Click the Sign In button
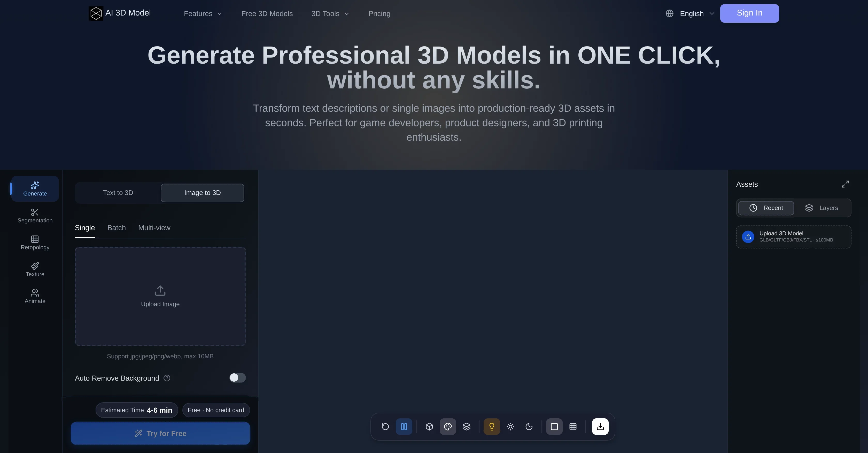The height and width of the screenshot is (453, 868). point(749,13)
